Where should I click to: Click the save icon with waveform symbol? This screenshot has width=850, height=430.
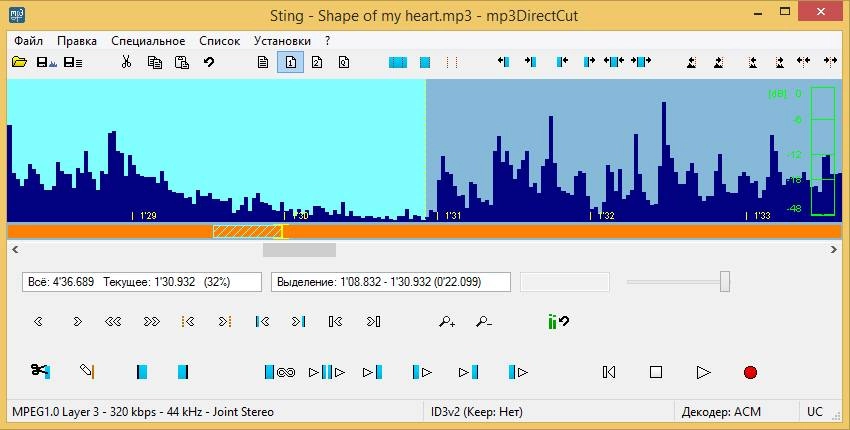click(46, 62)
